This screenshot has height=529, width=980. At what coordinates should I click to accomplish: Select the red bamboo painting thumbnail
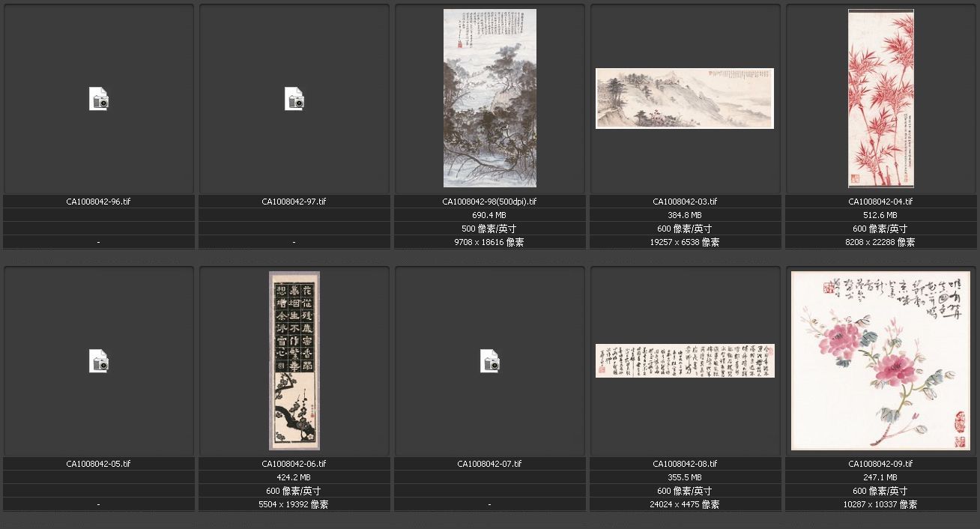880,98
